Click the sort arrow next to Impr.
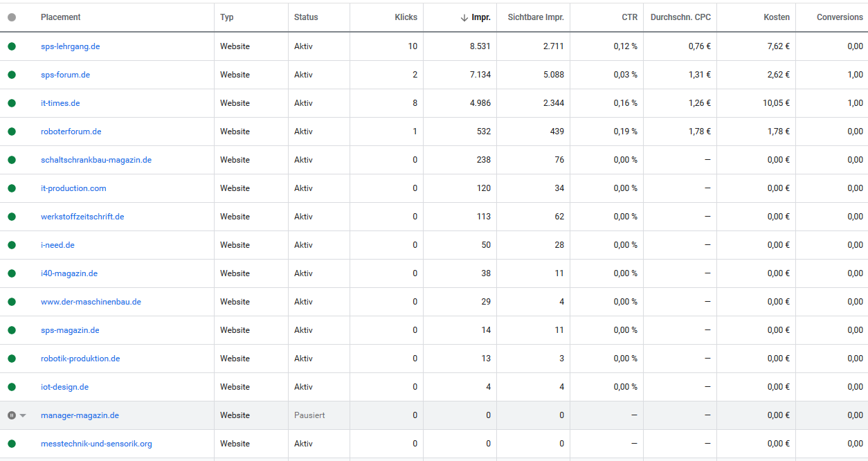Image resolution: width=868 pixels, height=461 pixels. point(464,17)
